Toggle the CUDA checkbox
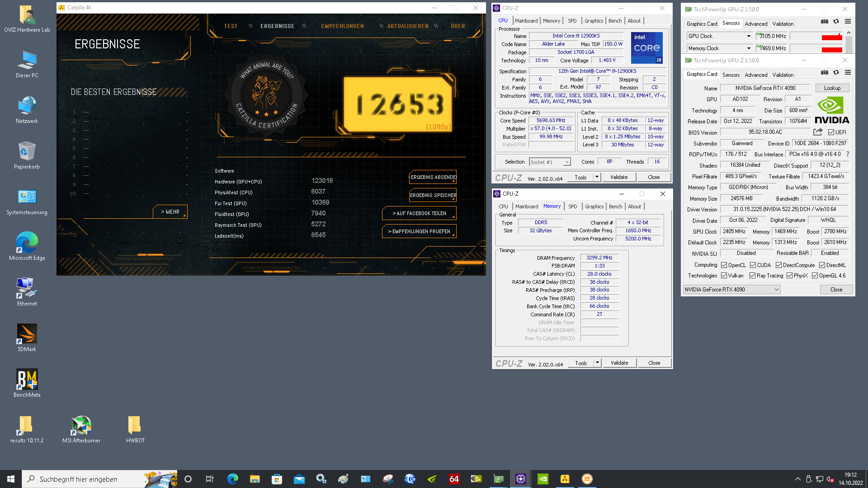The height and width of the screenshot is (488, 868). pyautogui.click(x=753, y=265)
